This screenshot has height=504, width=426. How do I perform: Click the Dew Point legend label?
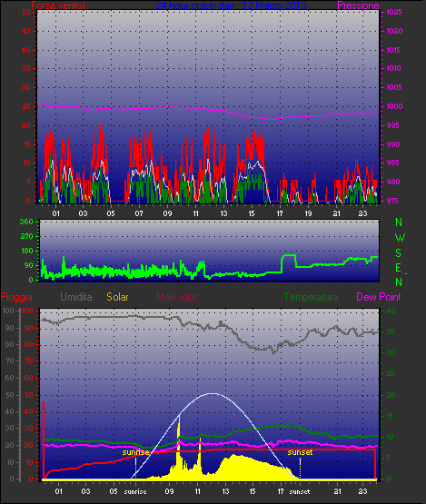(x=379, y=297)
